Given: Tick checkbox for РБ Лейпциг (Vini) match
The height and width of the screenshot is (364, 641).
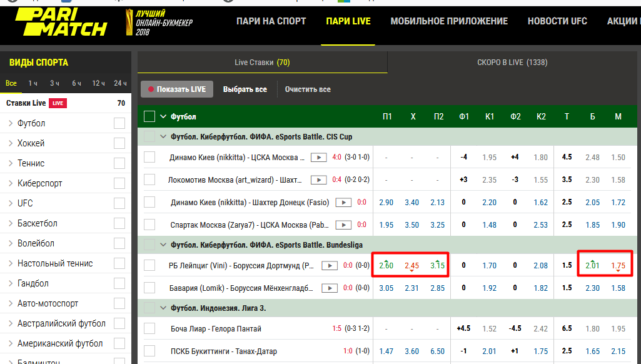Looking at the screenshot, I should (149, 265).
